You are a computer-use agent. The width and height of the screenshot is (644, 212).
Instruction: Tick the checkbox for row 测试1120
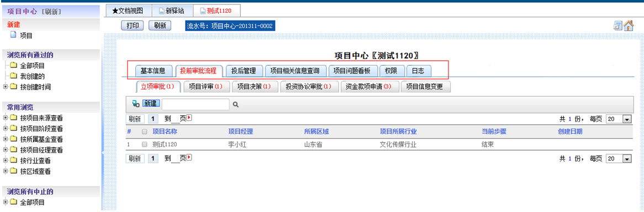tap(144, 145)
